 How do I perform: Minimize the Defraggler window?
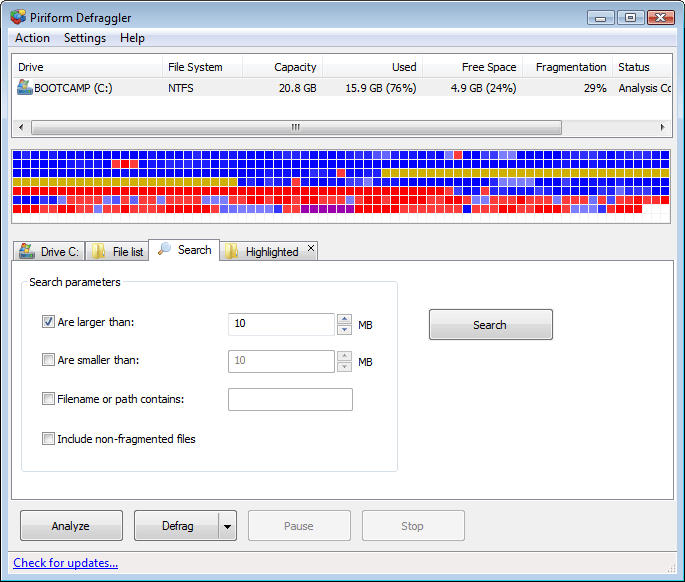(x=601, y=18)
